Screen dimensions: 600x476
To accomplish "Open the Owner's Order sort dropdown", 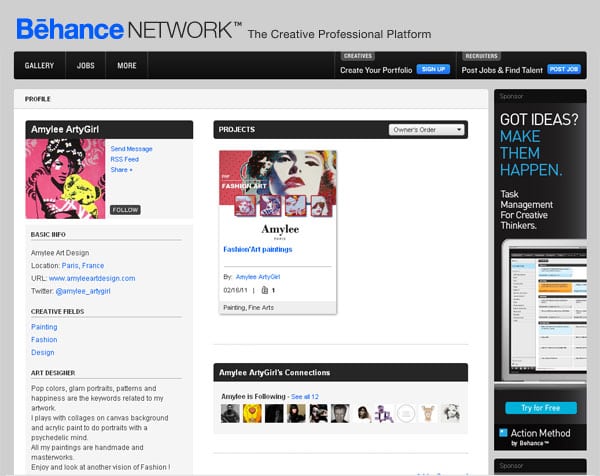I will tap(426, 130).
